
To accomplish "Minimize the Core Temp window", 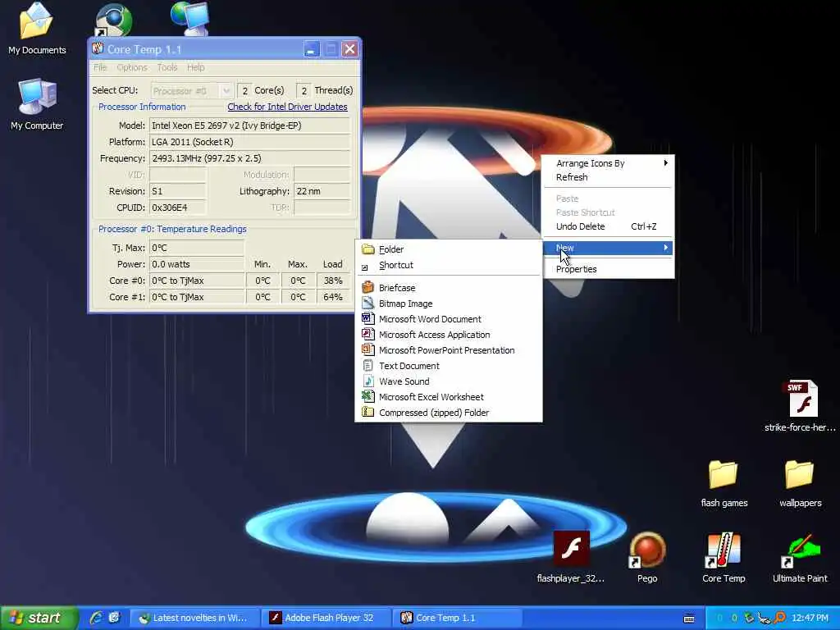I will tap(312, 49).
